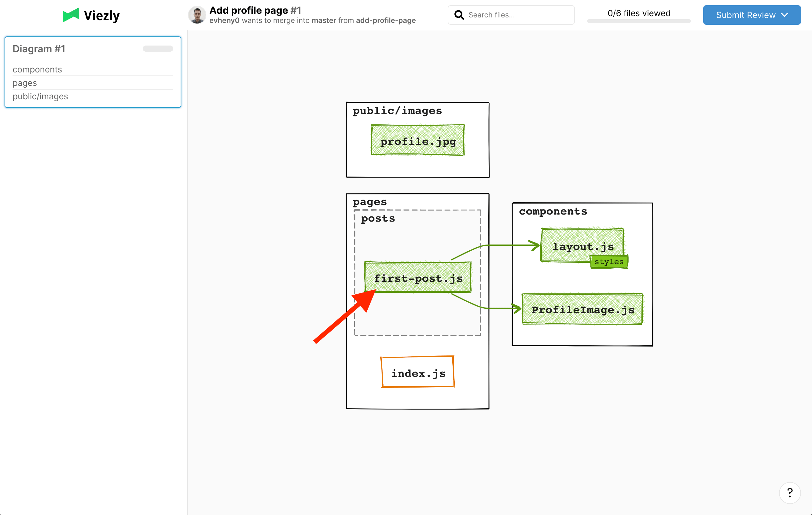Open the ProfileImage.js file node
This screenshot has width=812, height=515.
582,309
